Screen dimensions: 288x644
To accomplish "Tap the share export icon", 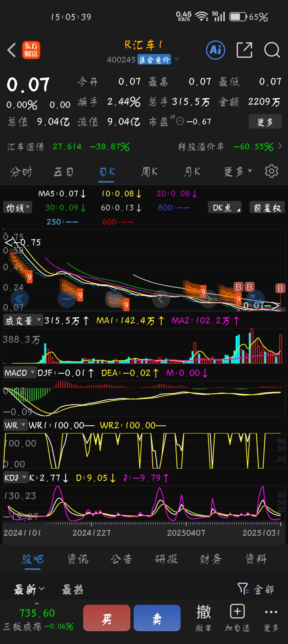I will [244, 50].
